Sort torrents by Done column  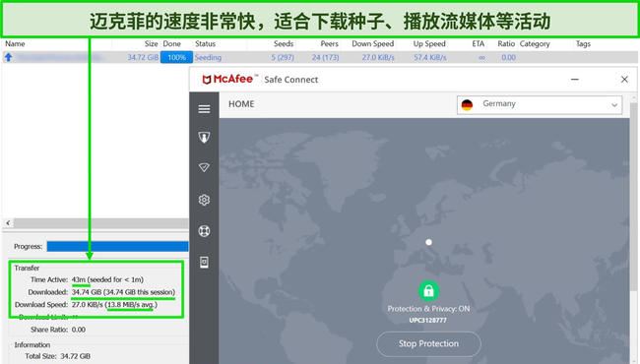172,43
